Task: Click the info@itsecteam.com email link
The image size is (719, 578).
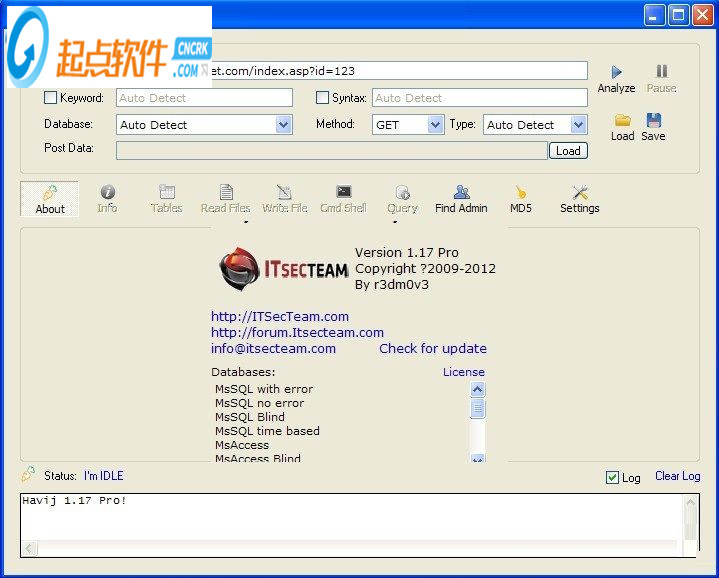Action: tap(273, 348)
